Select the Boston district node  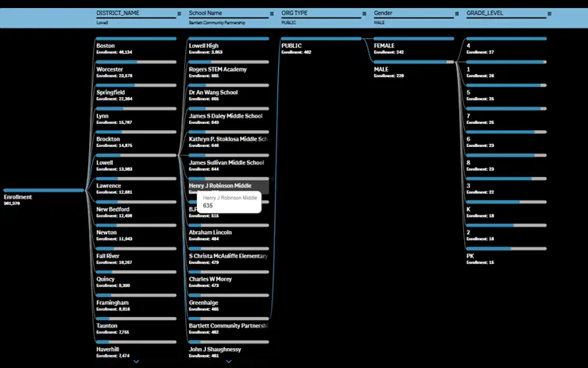[135, 48]
